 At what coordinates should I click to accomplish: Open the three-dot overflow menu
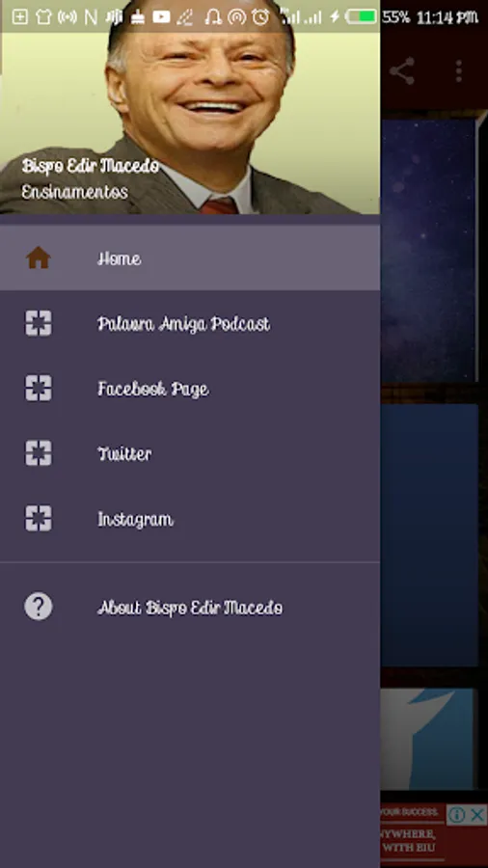[459, 71]
